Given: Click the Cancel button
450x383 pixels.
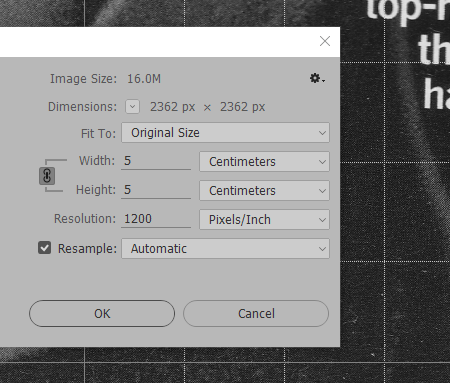Looking at the screenshot, I should pyautogui.click(x=256, y=314).
